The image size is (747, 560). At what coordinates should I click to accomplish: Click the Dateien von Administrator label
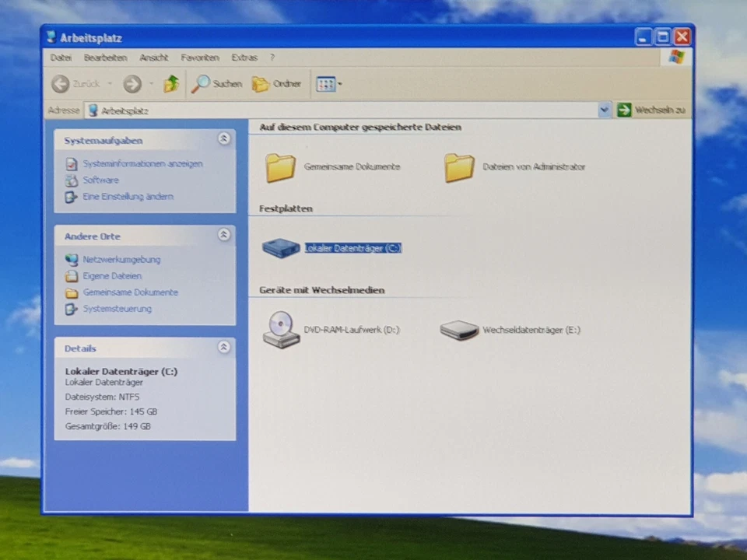coord(534,166)
